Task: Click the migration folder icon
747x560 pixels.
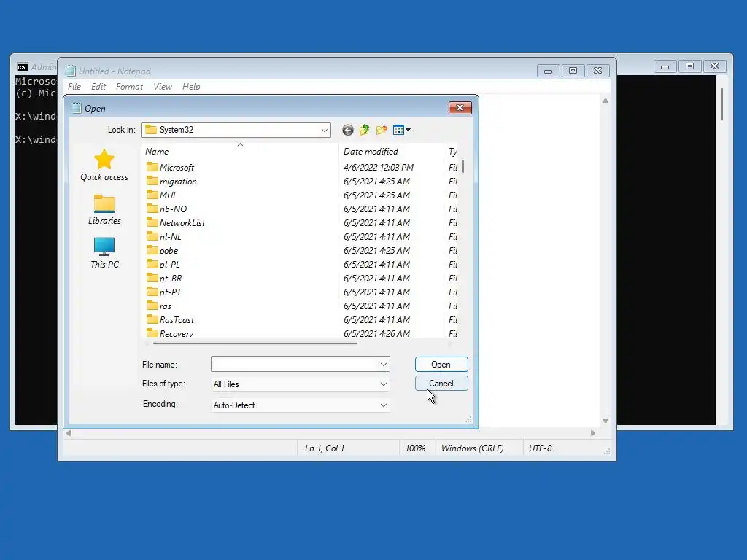Action: [x=152, y=181]
